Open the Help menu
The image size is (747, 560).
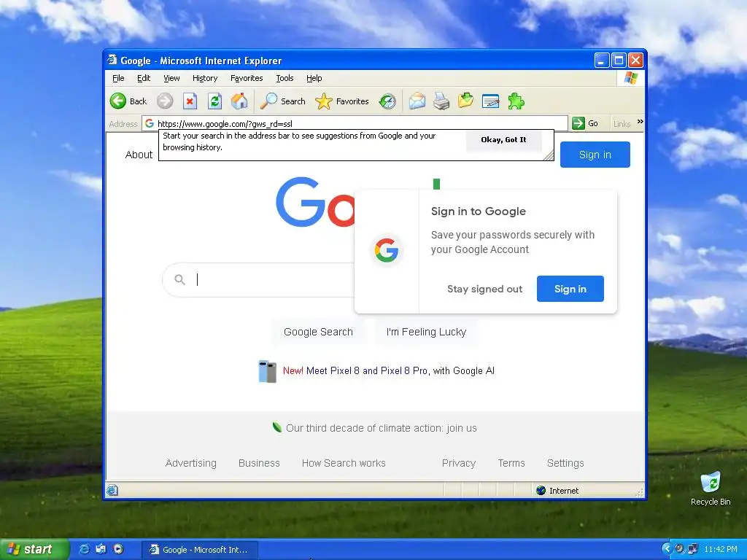[314, 78]
